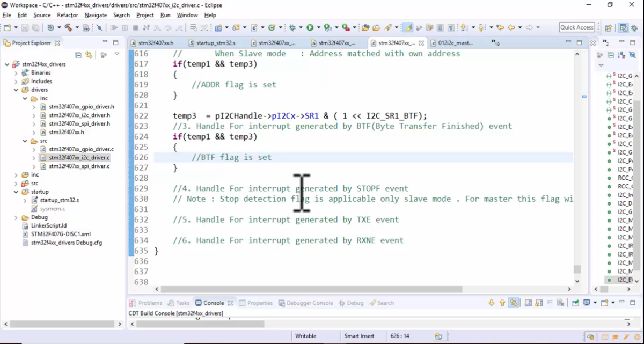Open the dropdown beside the New toolbar icon
Viewport: 644px width, 344px height.
pyautogui.click(x=16, y=27)
